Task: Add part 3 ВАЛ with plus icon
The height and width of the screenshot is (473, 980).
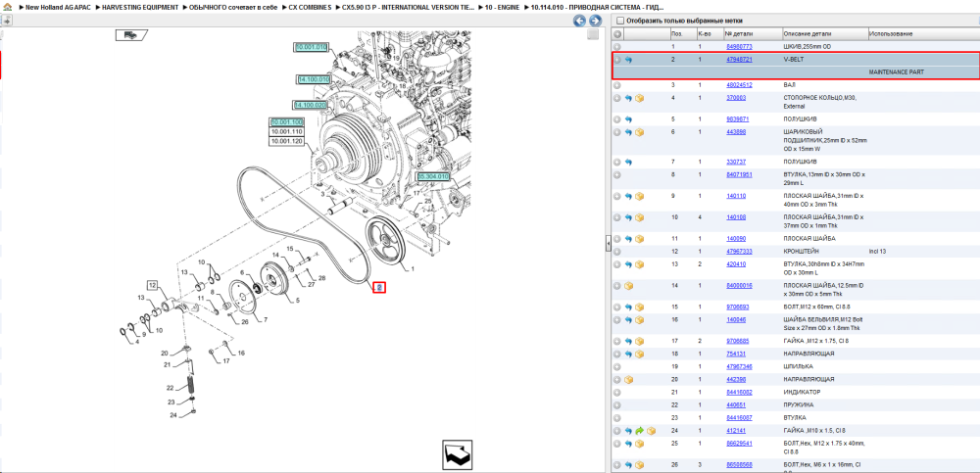Action: [x=616, y=85]
